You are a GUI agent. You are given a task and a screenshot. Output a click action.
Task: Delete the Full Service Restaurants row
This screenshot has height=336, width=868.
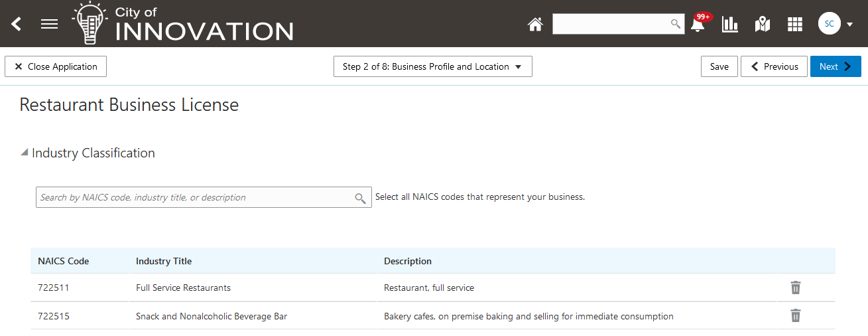pos(796,288)
